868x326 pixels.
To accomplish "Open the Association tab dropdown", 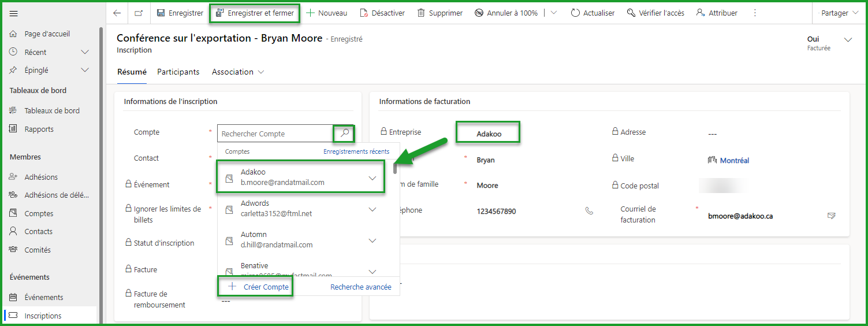I will tap(238, 72).
